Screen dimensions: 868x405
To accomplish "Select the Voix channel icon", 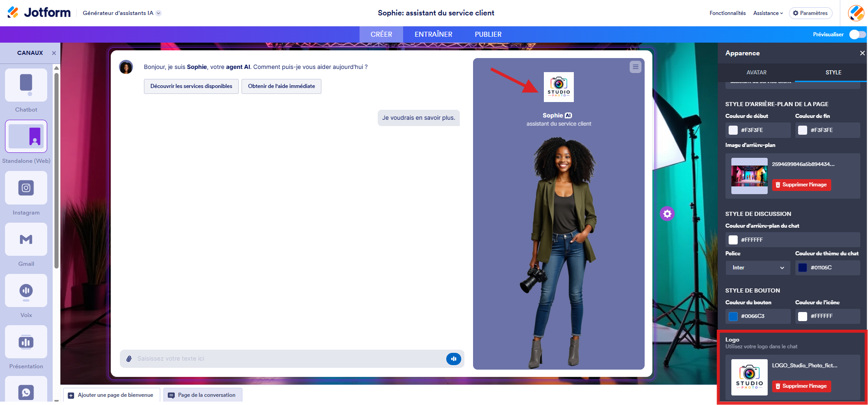I will pyautogui.click(x=26, y=290).
